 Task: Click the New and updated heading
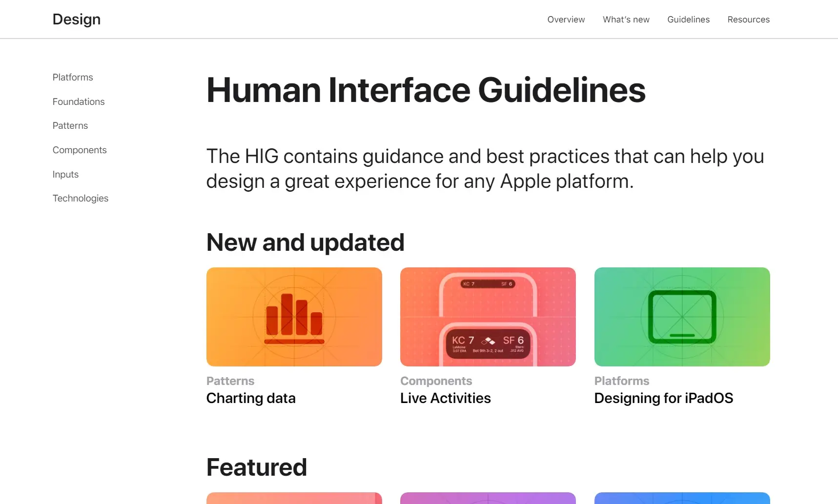coord(306,242)
